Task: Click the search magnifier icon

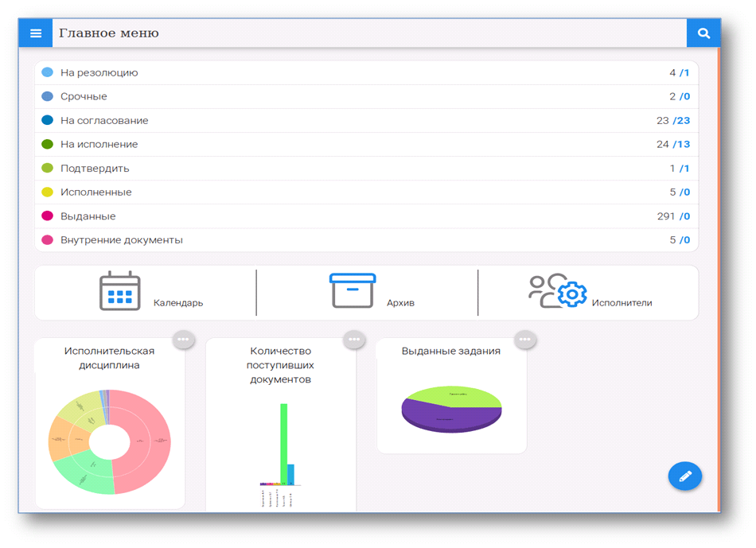Action: (x=703, y=33)
